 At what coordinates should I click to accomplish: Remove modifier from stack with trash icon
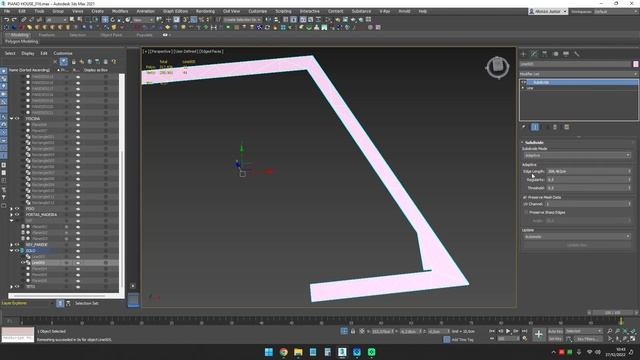[555, 127]
